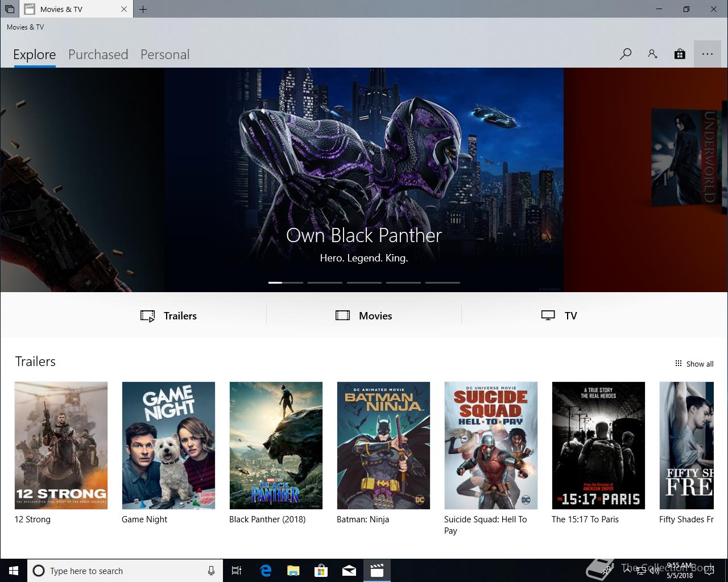Image resolution: width=728 pixels, height=582 pixels.
Task: Click Show all for Trailers
Action: click(x=694, y=364)
